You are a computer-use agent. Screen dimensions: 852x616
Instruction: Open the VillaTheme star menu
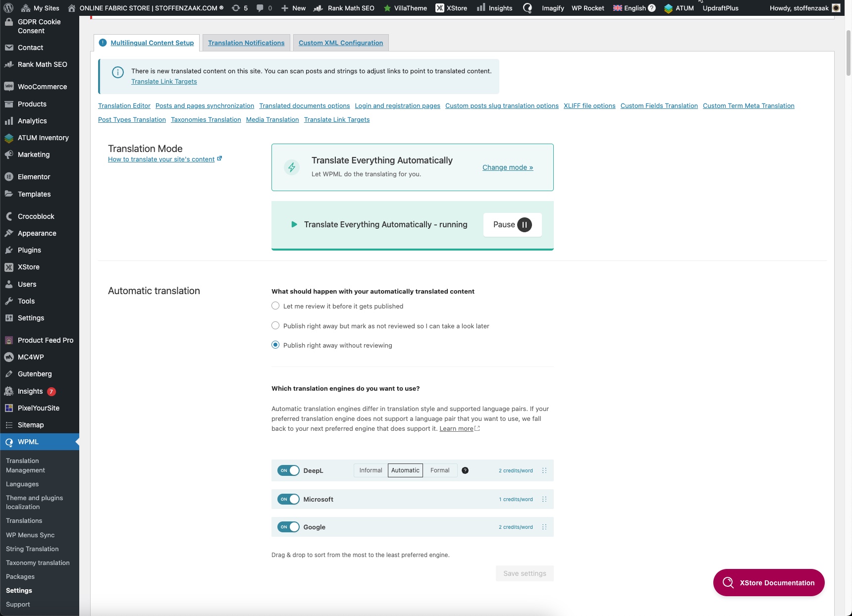tap(405, 8)
